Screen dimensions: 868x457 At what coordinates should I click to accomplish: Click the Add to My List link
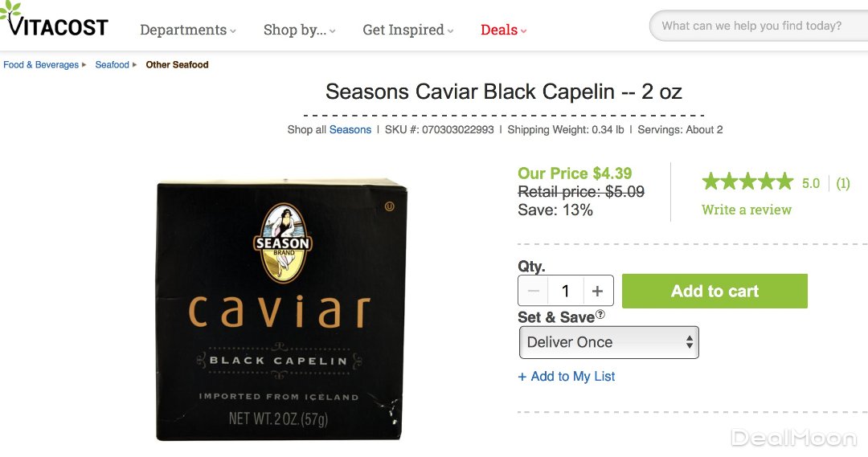(567, 377)
